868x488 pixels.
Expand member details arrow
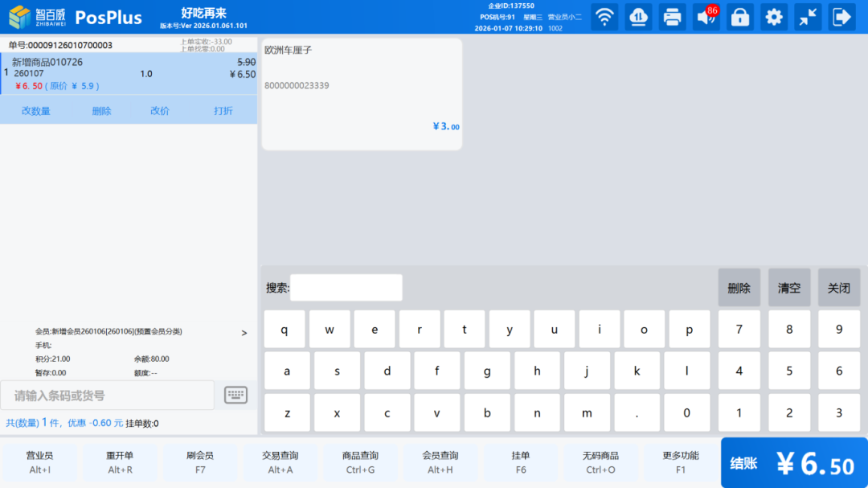click(x=244, y=333)
